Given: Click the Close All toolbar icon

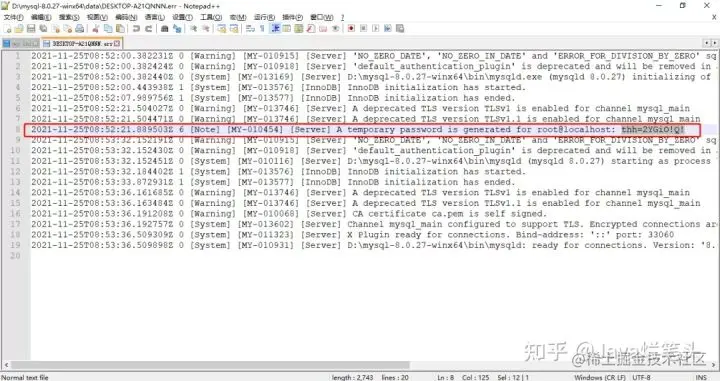Looking at the screenshot, I should coord(68,28).
